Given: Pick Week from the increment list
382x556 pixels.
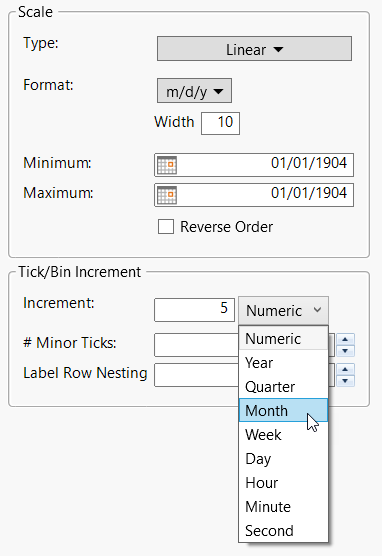Looking at the screenshot, I should point(283,434).
